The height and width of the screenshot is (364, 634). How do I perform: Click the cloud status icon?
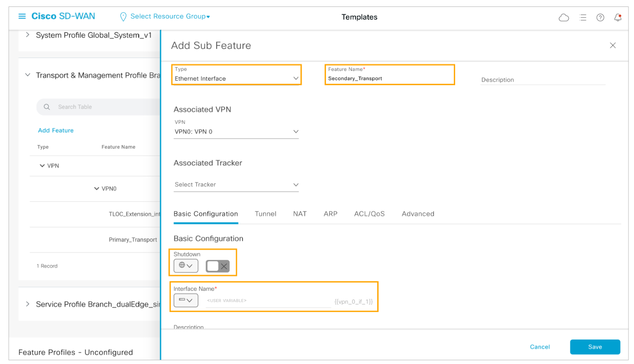point(563,18)
